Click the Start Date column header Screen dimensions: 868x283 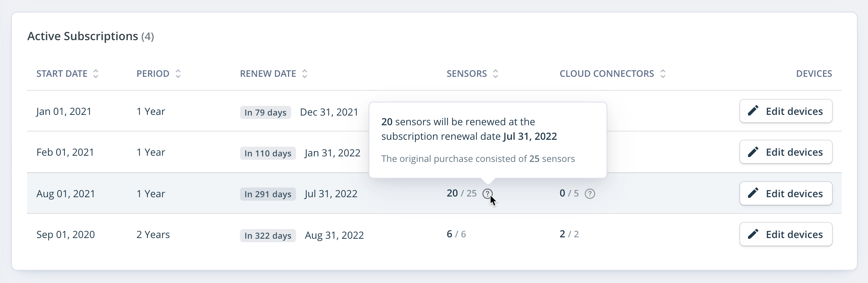pos(62,74)
